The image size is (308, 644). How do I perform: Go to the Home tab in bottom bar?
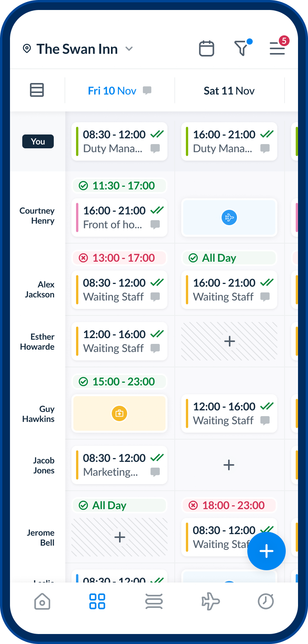42,601
